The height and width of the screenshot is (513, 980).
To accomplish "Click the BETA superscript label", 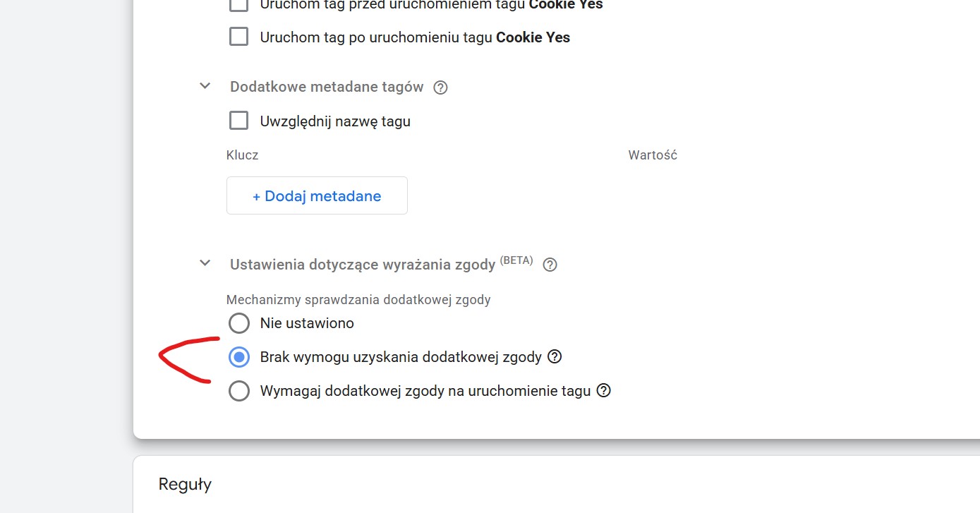I will click(x=516, y=260).
